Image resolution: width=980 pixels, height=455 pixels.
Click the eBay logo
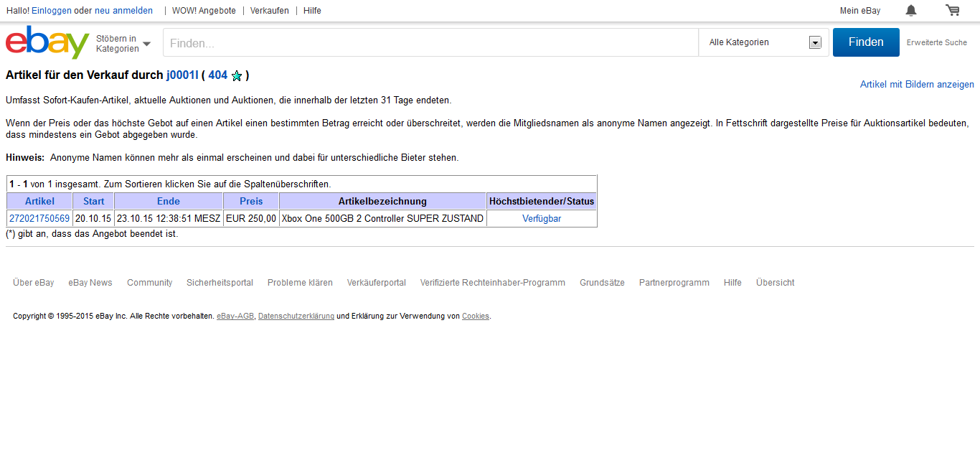coord(47,42)
